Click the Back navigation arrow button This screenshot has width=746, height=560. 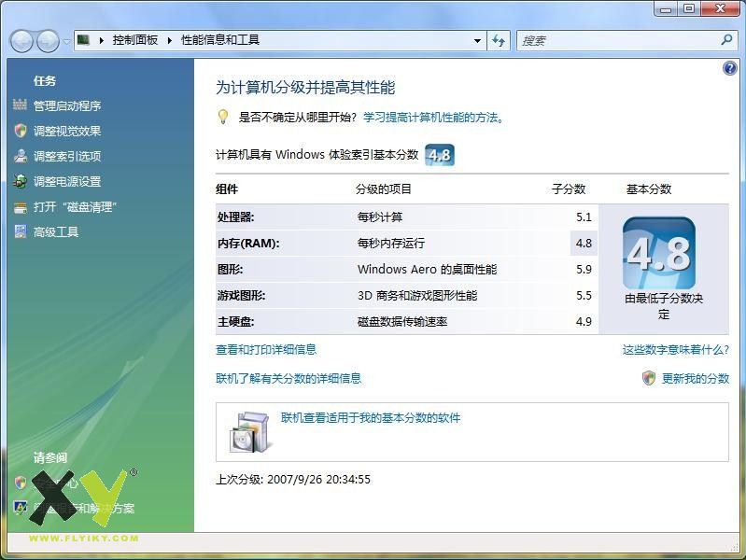[x=21, y=41]
